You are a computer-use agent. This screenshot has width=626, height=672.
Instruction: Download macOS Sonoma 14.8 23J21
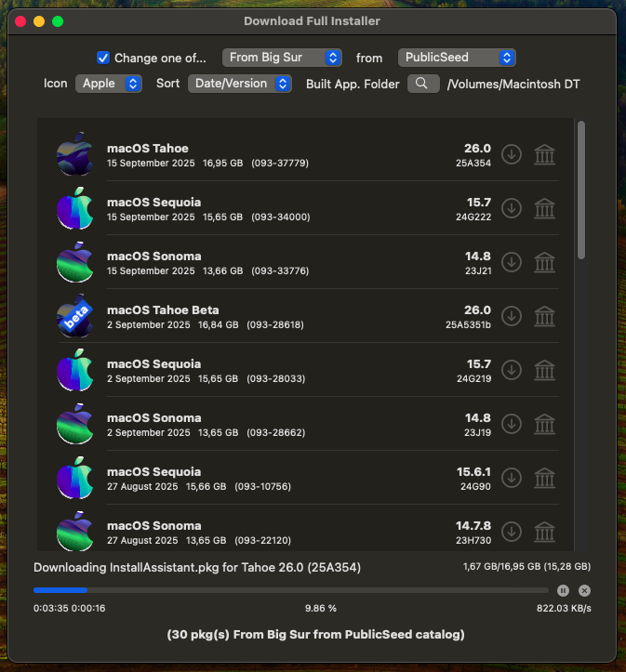512,262
